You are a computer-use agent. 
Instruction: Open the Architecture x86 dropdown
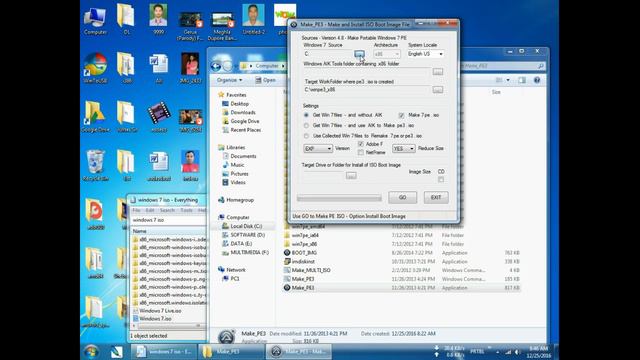[x=387, y=54]
